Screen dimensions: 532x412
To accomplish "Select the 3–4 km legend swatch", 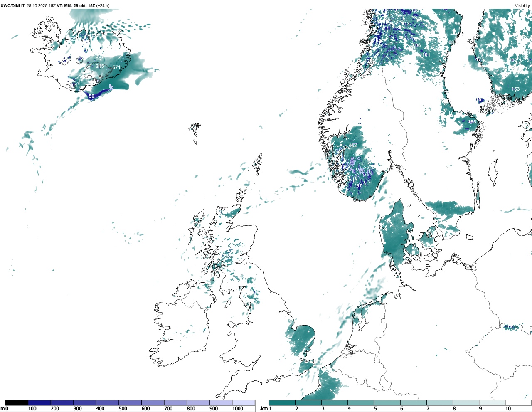I will 335,402.
